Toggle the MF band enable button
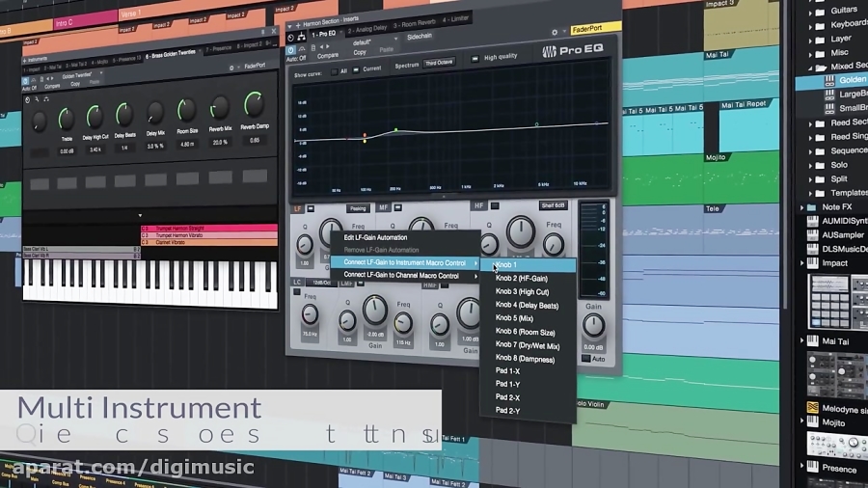868x488 pixels. click(397, 207)
